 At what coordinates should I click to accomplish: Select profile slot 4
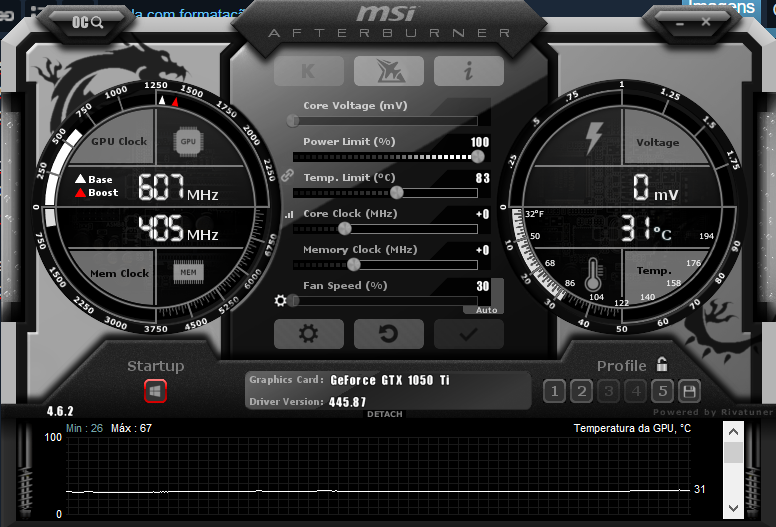tap(636, 391)
